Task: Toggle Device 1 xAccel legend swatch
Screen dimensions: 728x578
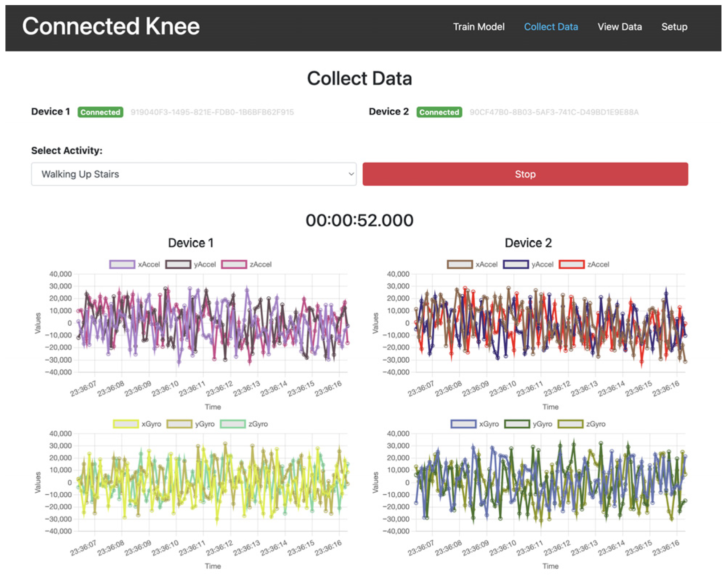Action: tap(122, 264)
